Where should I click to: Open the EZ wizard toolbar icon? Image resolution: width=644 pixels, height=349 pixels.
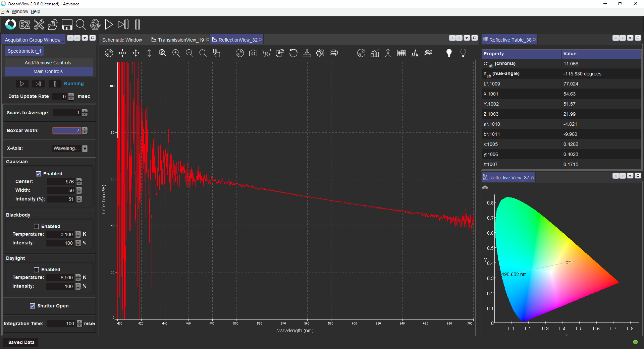click(25, 24)
